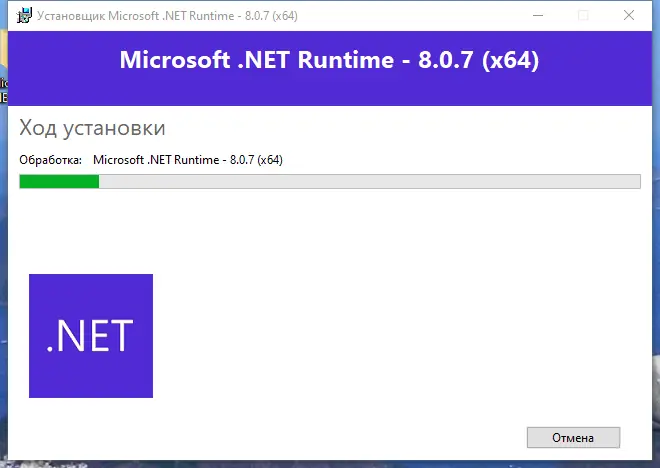Click the purple banner heading text
This screenshot has width=660, height=468.
(329, 60)
